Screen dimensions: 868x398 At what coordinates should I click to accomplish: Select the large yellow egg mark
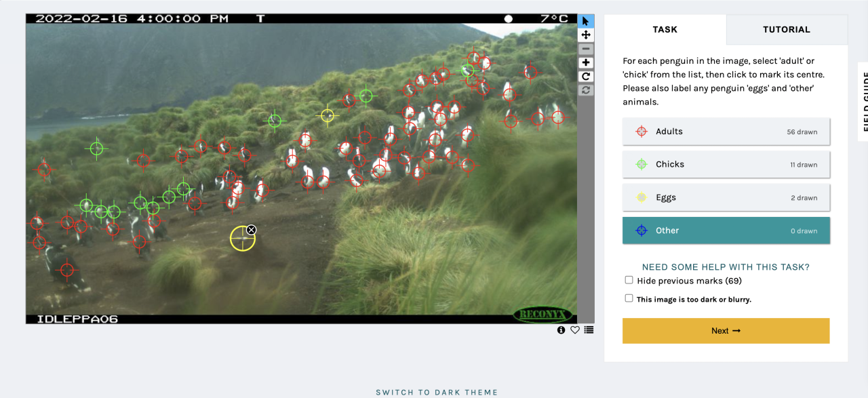point(242,239)
